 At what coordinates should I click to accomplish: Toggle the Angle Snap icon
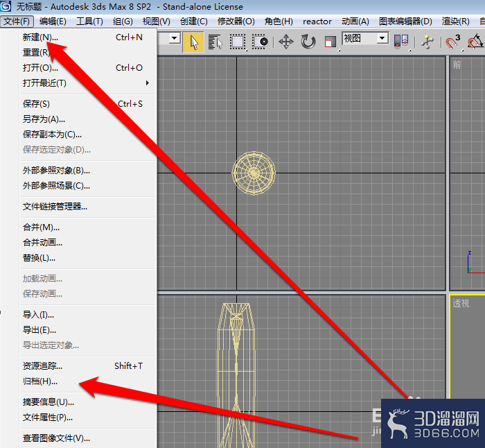[x=475, y=42]
